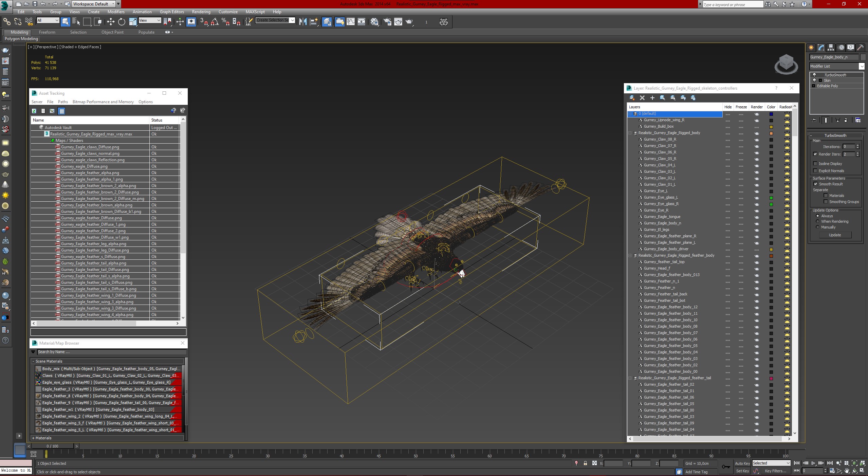
Task: Open the Graph Editors menu
Action: 172,12
